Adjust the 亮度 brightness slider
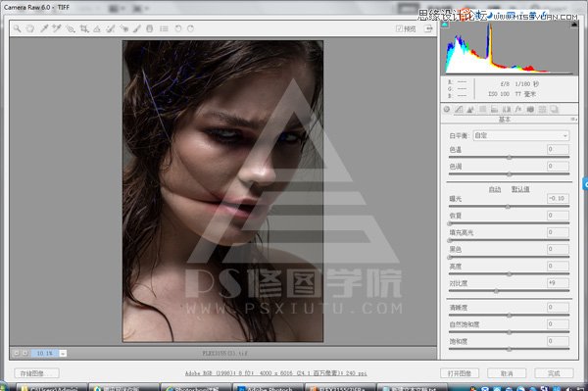The image size is (588, 391). tap(510, 274)
